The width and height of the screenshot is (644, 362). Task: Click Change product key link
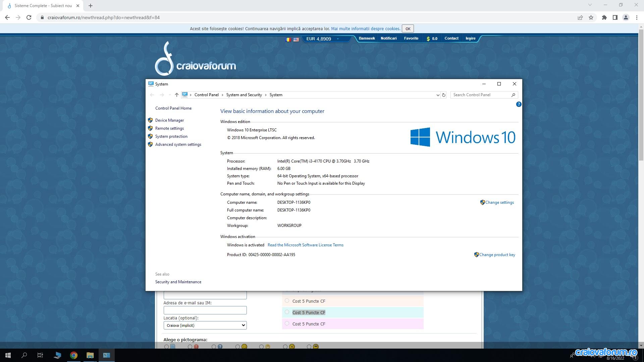[497, 255]
